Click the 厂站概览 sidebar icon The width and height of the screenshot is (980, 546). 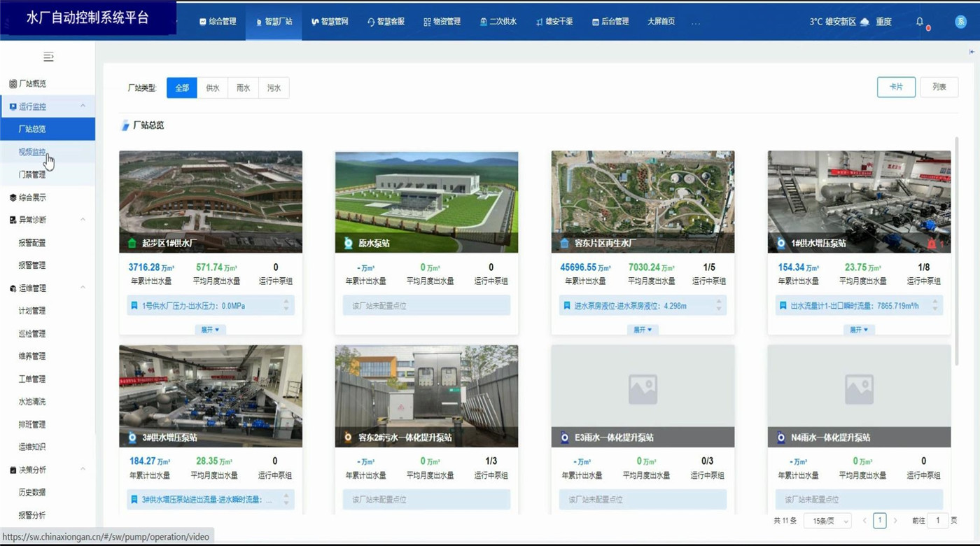[x=13, y=84]
